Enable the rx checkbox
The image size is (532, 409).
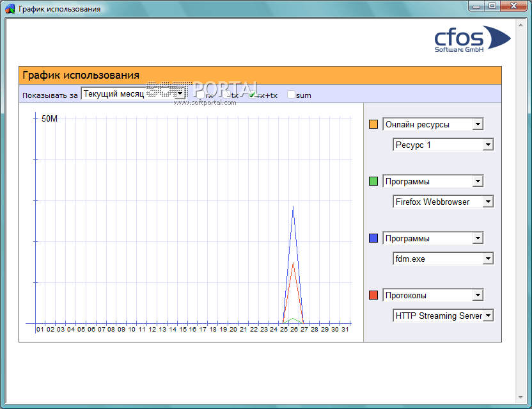pos(201,95)
